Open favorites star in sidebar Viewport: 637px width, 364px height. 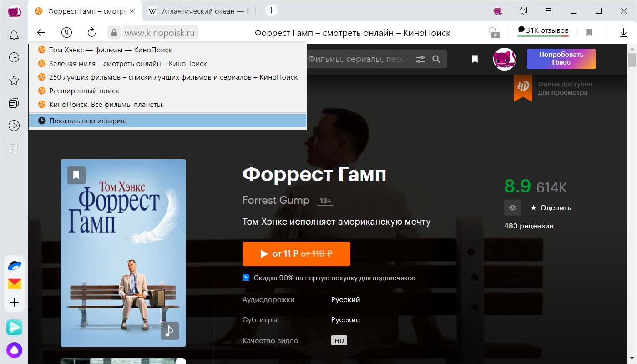14,81
